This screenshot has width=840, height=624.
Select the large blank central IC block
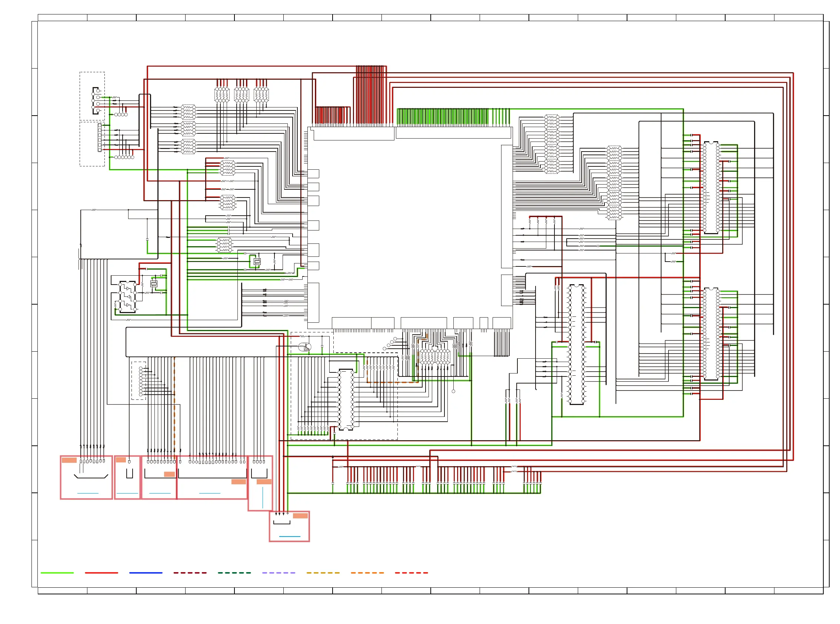(x=410, y=228)
